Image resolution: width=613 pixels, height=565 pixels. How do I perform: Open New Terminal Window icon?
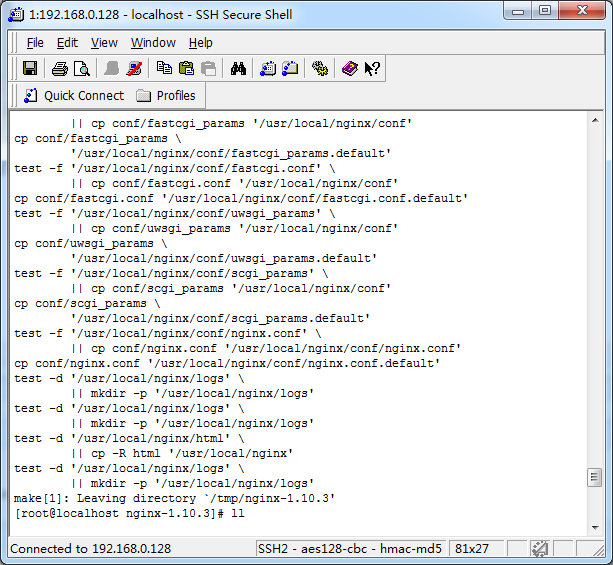[268, 68]
